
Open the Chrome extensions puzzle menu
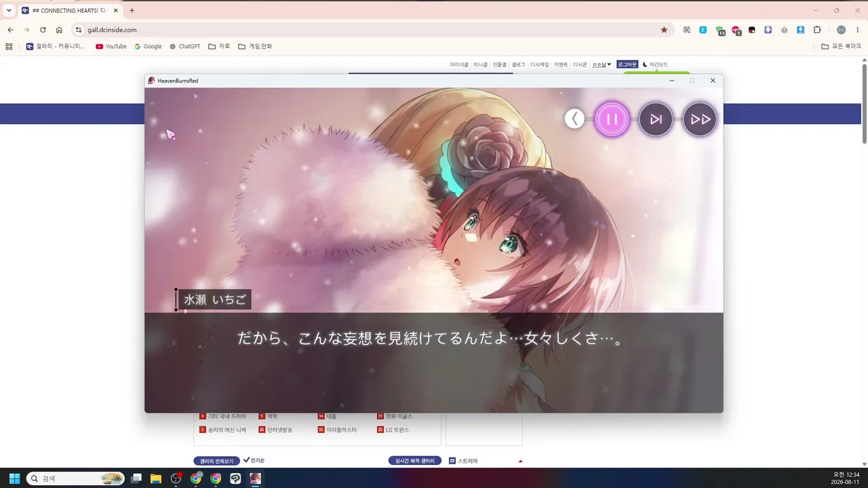[x=817, y=30]
